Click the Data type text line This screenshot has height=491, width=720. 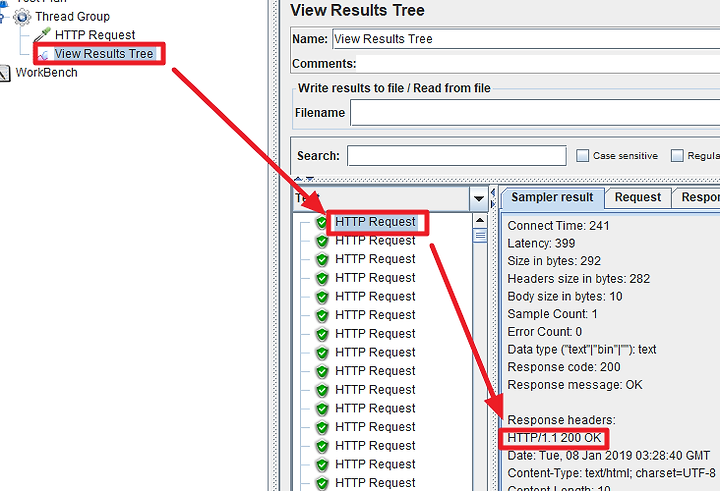(x=582, y=350)
